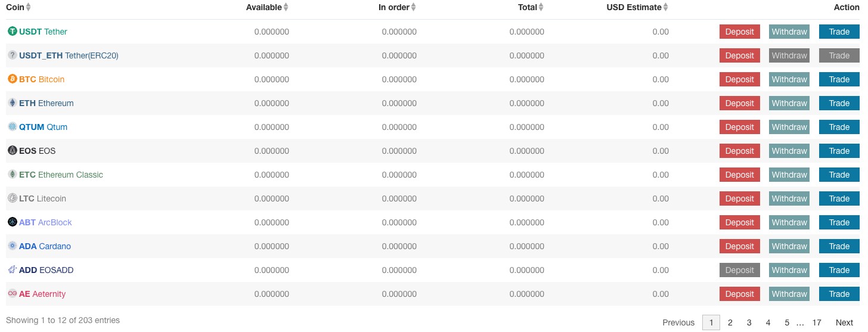
Task: Open LTC Litecoin coin link
Action: (42, 198)
